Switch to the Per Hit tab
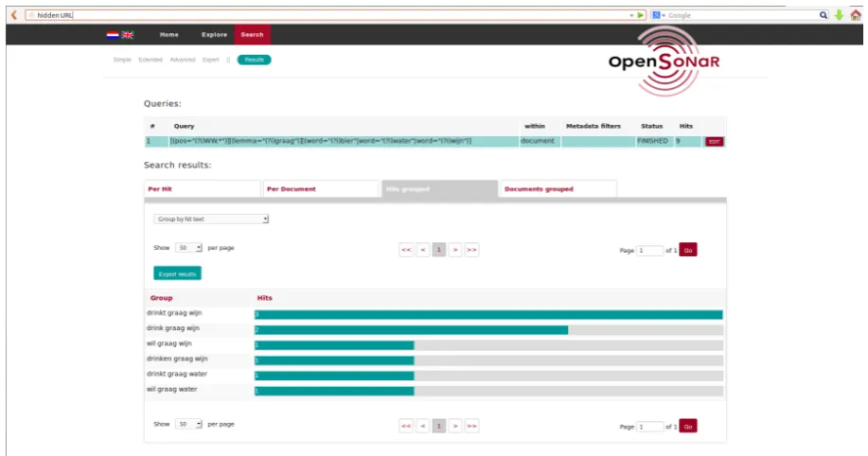The image size is (868, 456). click(202, 188)
